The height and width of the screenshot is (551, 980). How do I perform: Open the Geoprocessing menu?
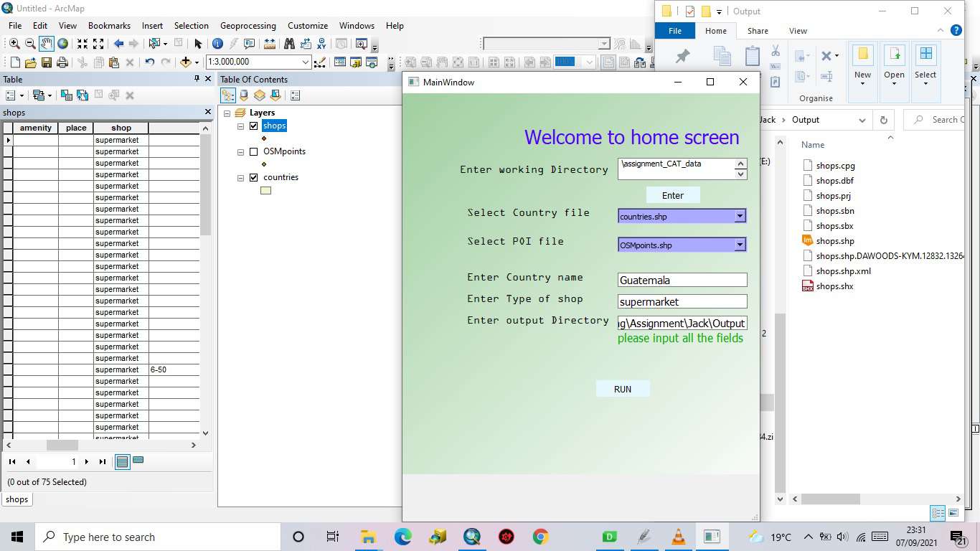[x=248, y=25]
